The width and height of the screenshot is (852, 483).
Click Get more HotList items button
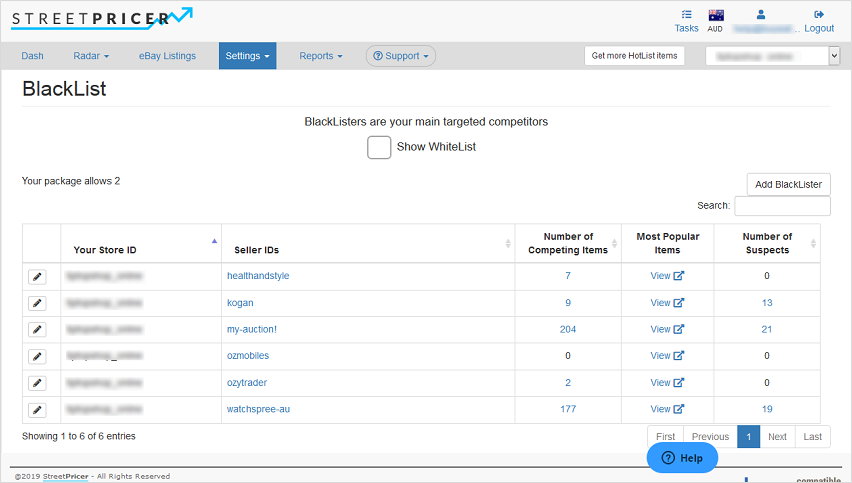pos(634,56)
